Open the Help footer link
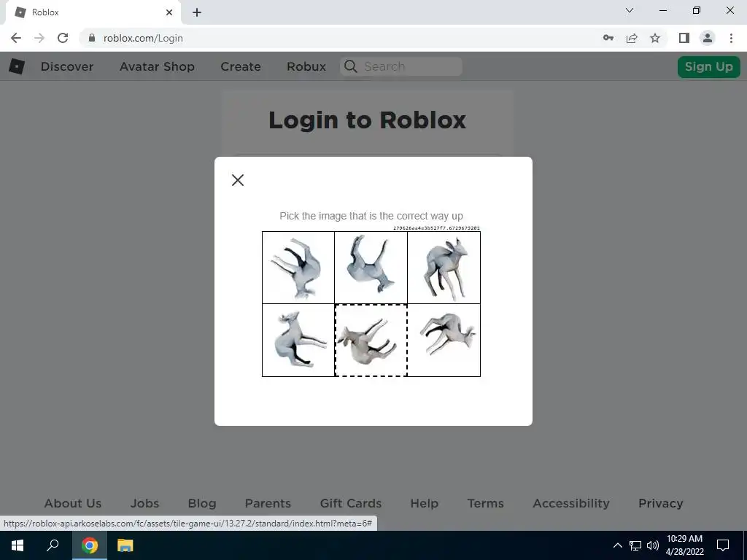The image size is (747, 560). [425, 503]
